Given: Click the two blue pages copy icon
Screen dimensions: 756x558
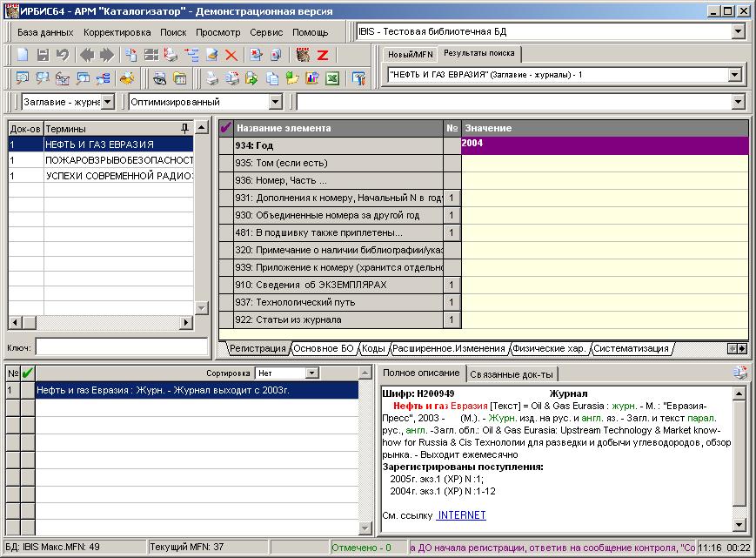Looking at the screenshot, I should click(x=272, y=78).
